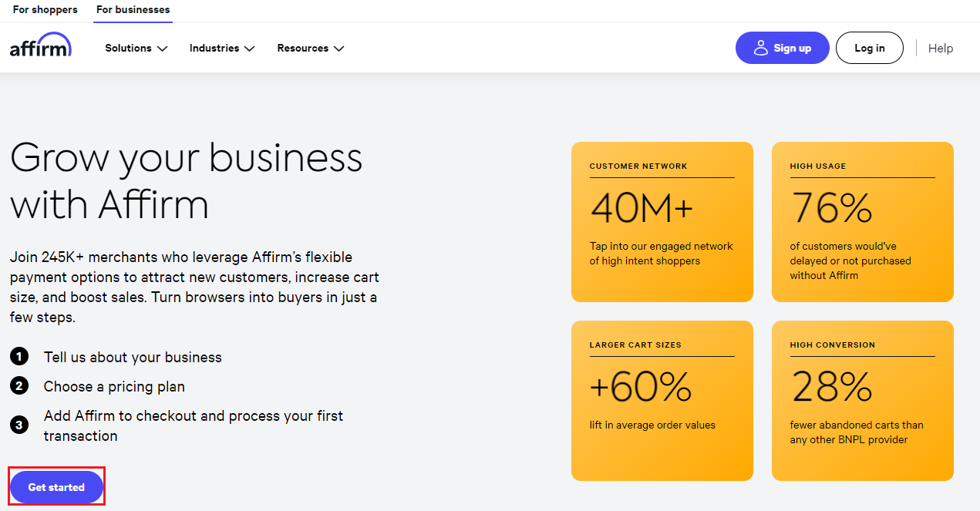Screen dimensions: 980x511
Task: Click the user icon in Sign up
Action: 761,48
